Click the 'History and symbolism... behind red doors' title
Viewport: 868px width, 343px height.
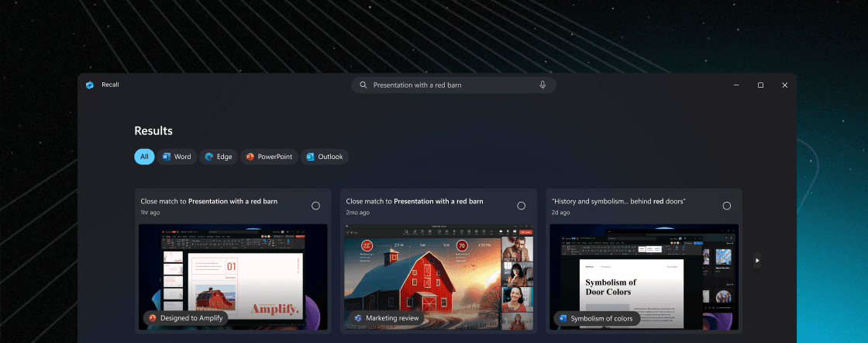tap(618, 201)
